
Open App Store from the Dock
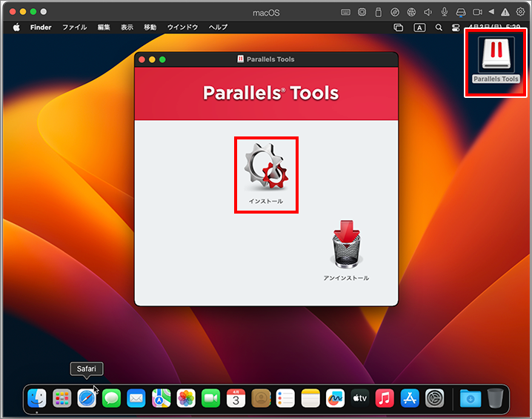pos(410,398)
